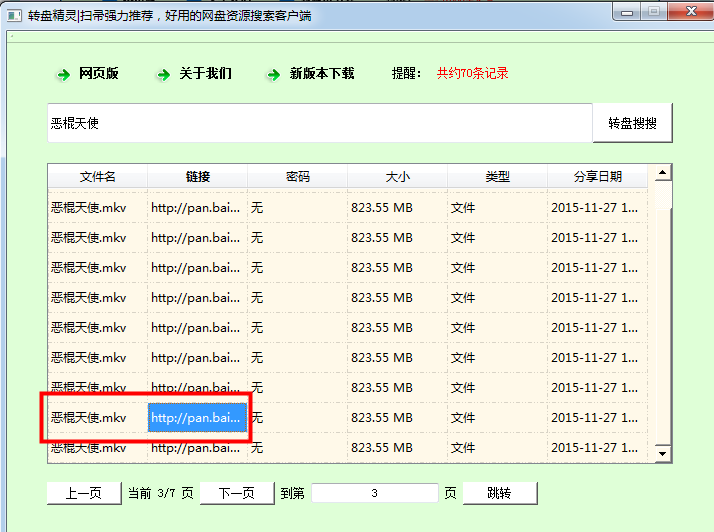
Task: Click the 当前 3/7 页 page indicator
Action: (x=161, y=493)
